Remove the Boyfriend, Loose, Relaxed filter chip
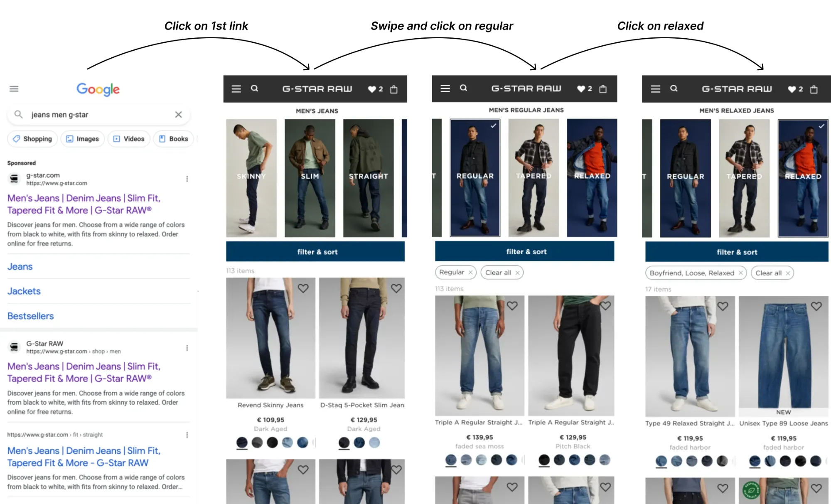 coord(740,273)
